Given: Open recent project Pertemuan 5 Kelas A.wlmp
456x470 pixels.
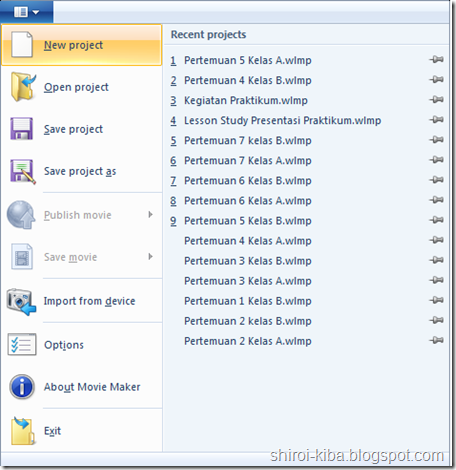Looking at the screenshot, I should [x=248, y=60].
